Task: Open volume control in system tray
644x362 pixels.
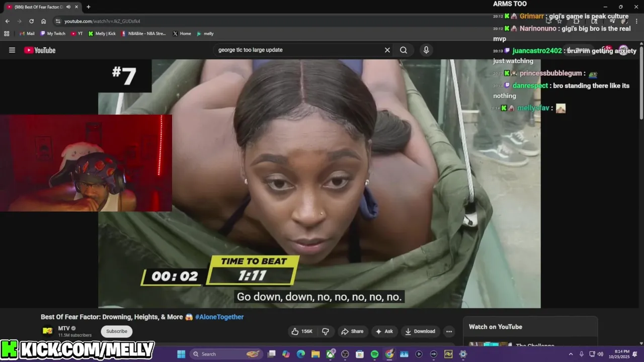Action: (600, 354)
